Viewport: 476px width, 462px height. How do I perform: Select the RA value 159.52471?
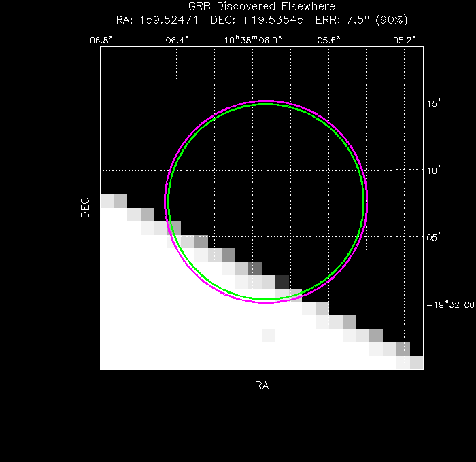(x=169, y=20)
